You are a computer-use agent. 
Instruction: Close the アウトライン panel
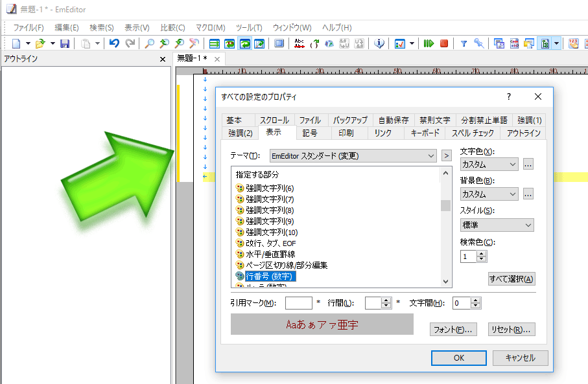162,59
